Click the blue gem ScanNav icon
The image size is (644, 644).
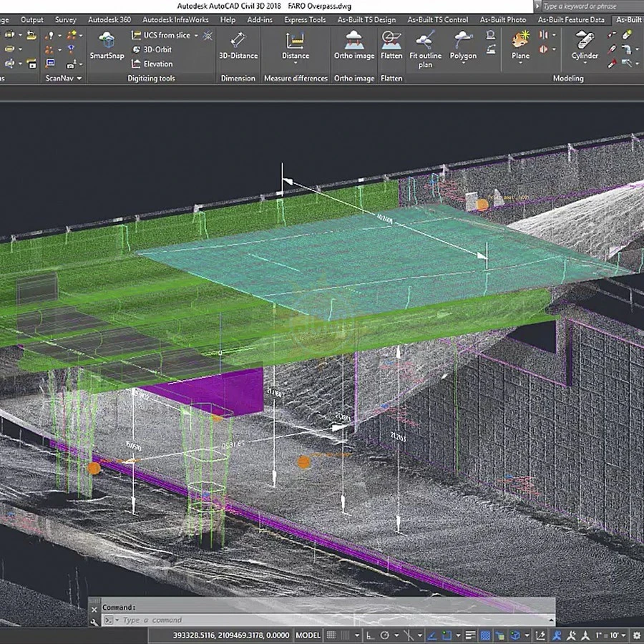pyautogui.click(x=71, y=49)
